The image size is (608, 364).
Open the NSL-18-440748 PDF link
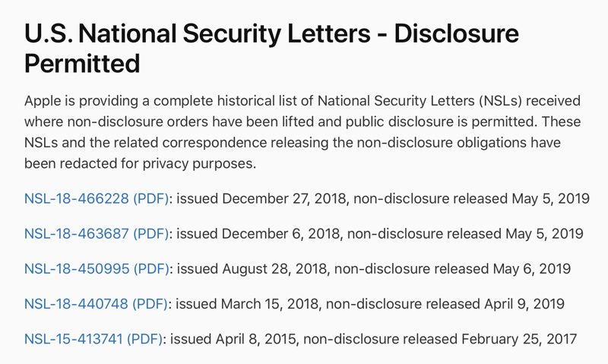pyautogui.click(x=76, y=303)
